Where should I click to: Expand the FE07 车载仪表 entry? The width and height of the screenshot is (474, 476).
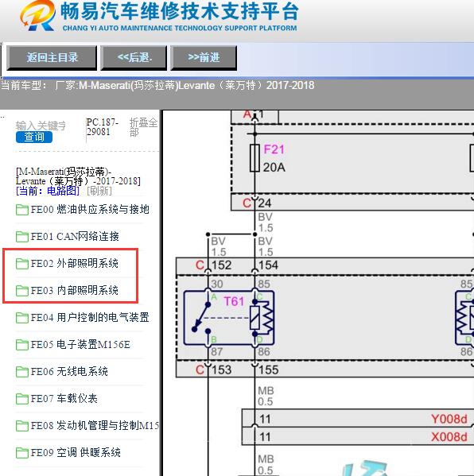tap(64, 399)
